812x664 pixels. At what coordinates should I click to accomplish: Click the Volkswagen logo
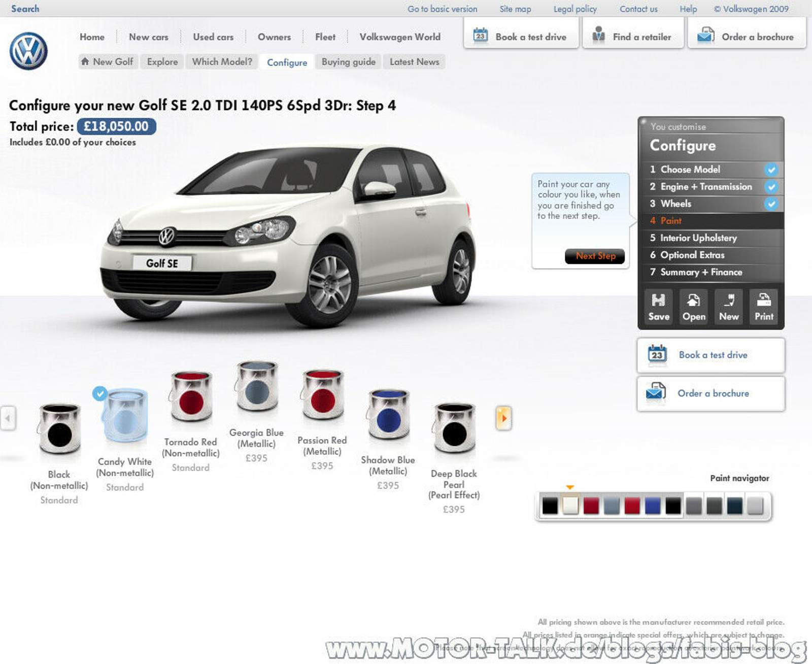tap(28, 51)
